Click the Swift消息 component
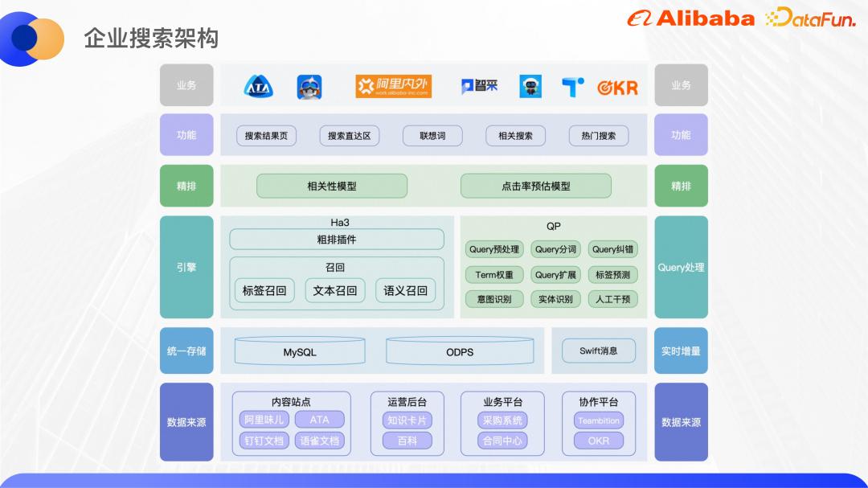The height and width of the screenshot is (488, 868). tap(597, 351)
